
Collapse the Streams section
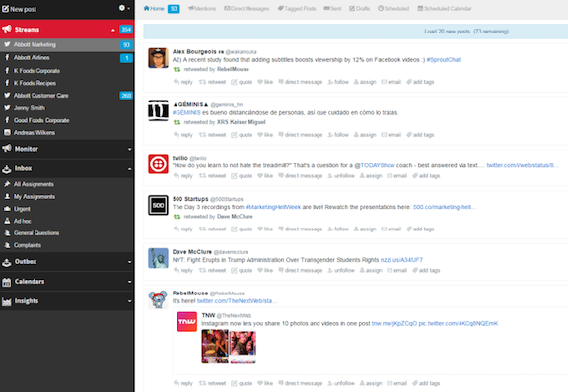[113, 30]
